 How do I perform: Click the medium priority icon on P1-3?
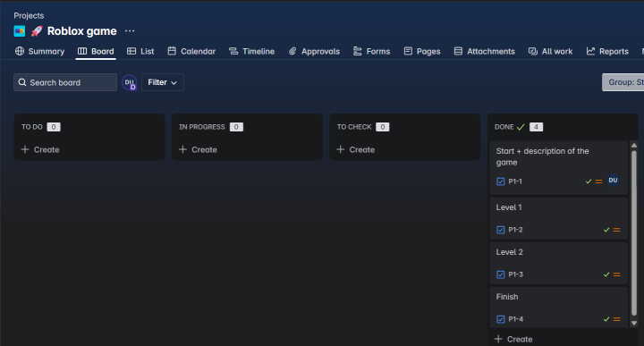(616, 274)
